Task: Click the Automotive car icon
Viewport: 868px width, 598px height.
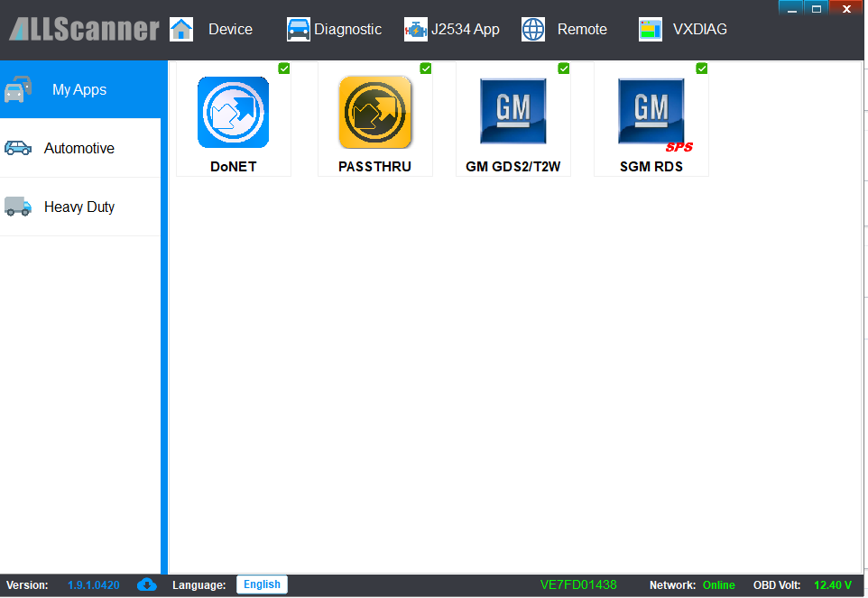Action: (x=18, y=148)
